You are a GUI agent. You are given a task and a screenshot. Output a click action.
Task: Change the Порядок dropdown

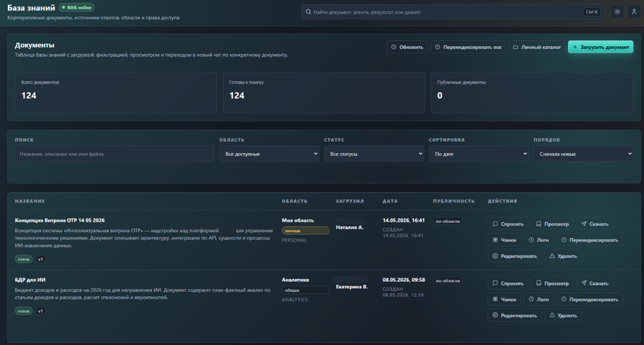point(584,154)
